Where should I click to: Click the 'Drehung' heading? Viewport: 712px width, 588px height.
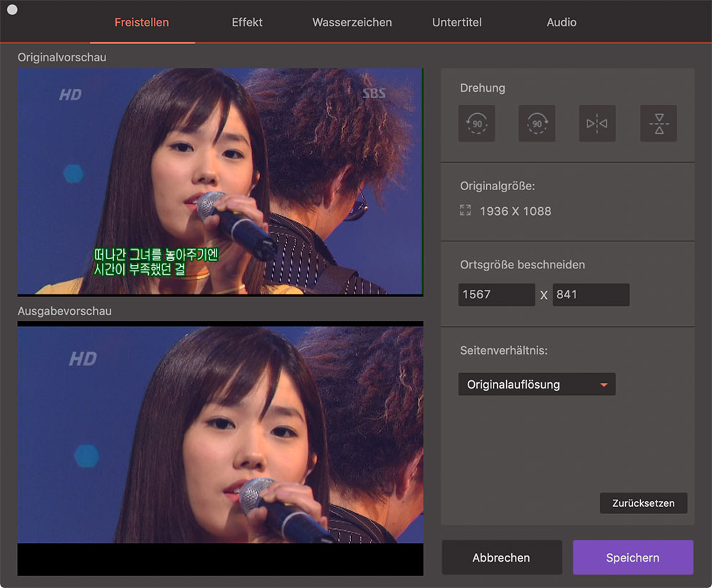click(x=482, y=88)
